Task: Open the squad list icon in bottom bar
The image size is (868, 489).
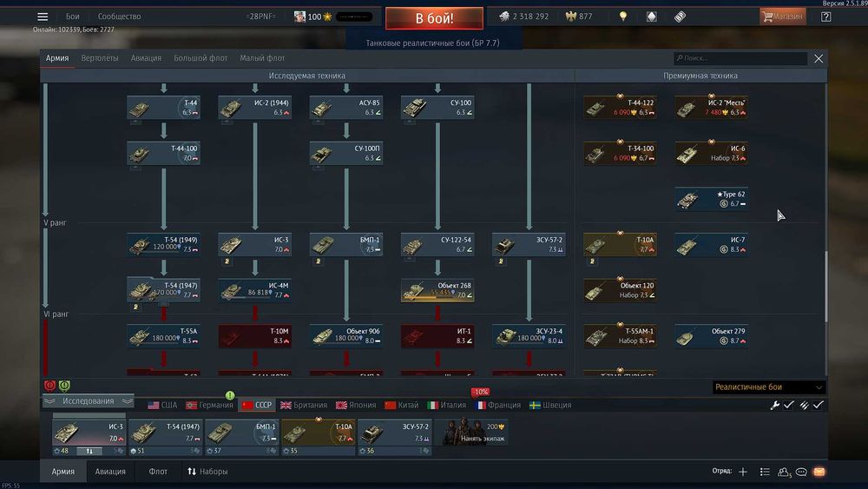Action: coord(765,472)
